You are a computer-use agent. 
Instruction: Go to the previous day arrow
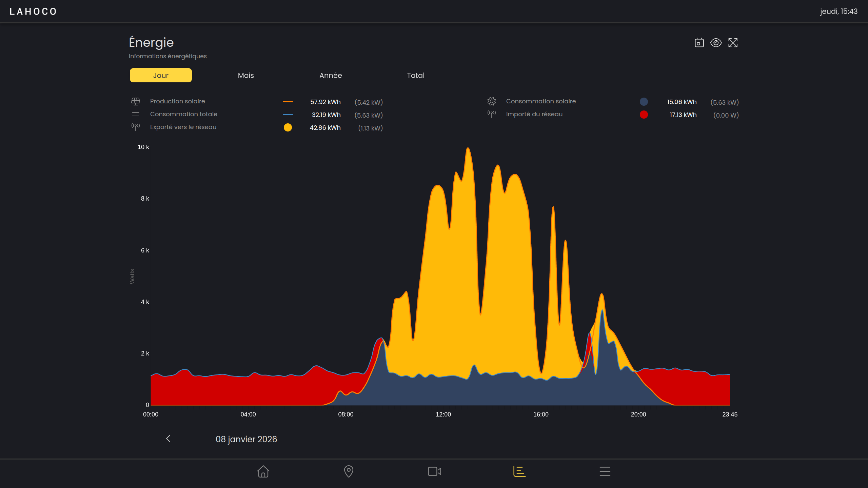tap(168, 439)
